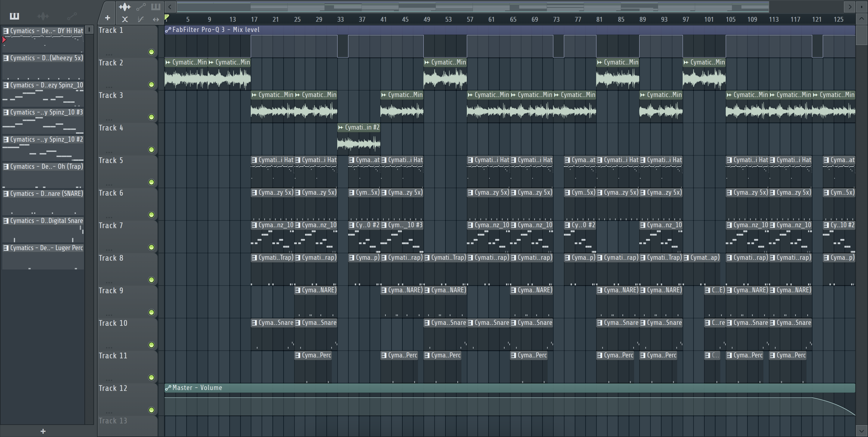The width and height of the screenshot is (868, 437).
Task: Select the Track 12 header
Action: (x=128, y=399)
